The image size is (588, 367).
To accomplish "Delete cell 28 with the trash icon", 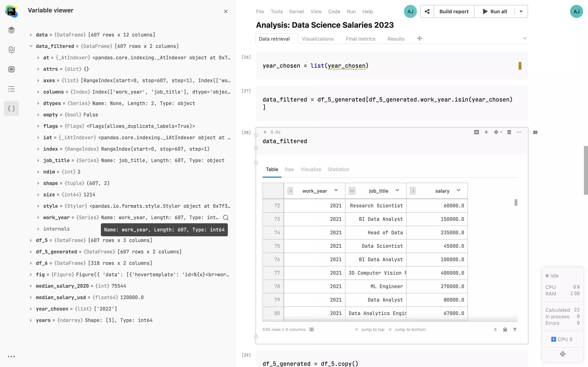I will pyautogui.click(x=509, y=132).
